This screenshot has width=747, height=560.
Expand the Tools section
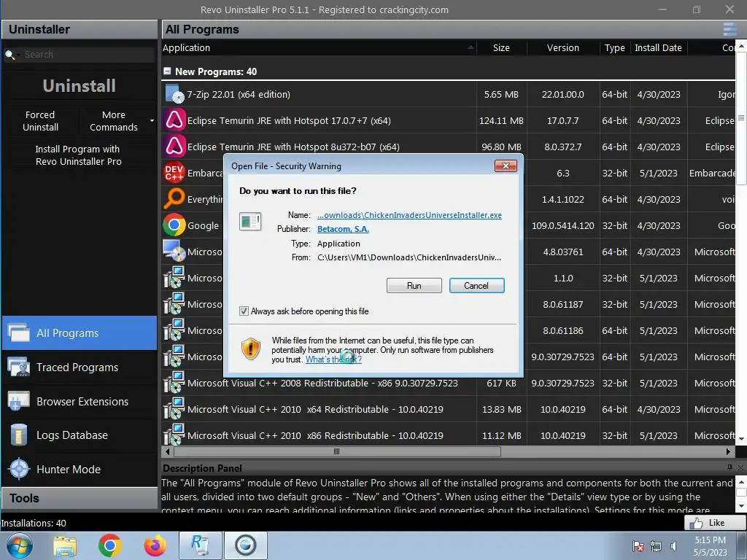pyautogui.click(x=80, y=498)
